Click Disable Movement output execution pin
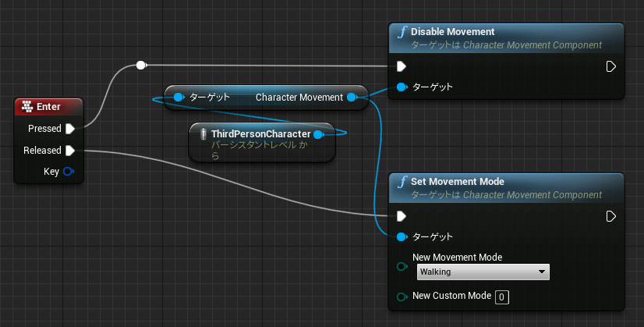Viewport: 644px width, 327px height. point(611,66)
